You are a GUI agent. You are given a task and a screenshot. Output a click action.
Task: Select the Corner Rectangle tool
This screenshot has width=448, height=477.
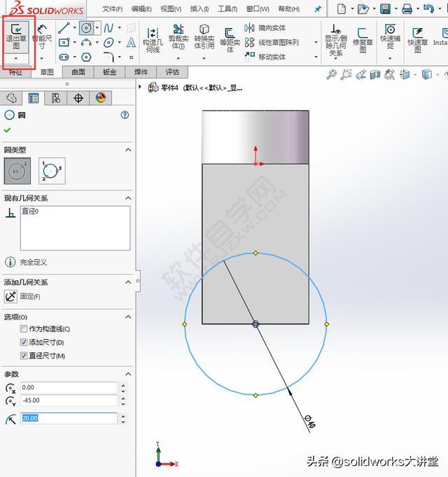(64, 42)
